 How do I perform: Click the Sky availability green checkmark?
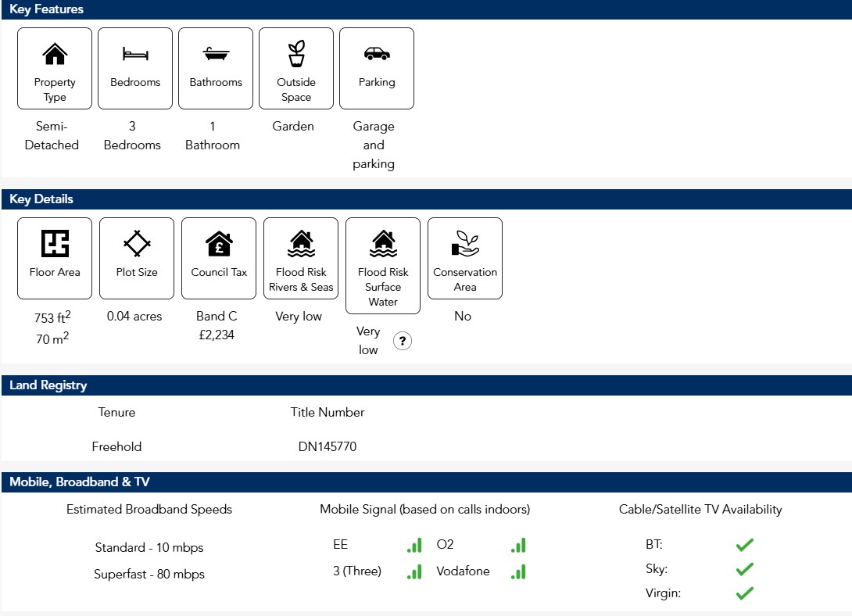click(x=744, y=569)
